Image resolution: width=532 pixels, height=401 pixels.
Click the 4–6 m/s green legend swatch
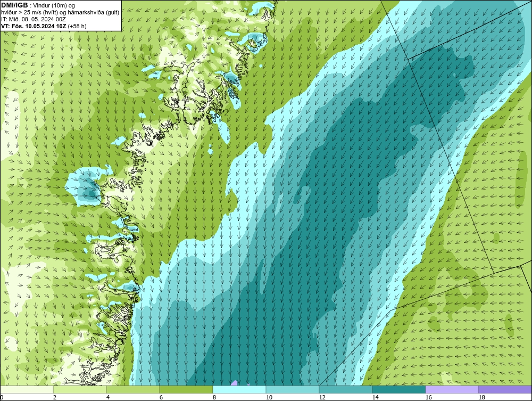click(133, 389)
